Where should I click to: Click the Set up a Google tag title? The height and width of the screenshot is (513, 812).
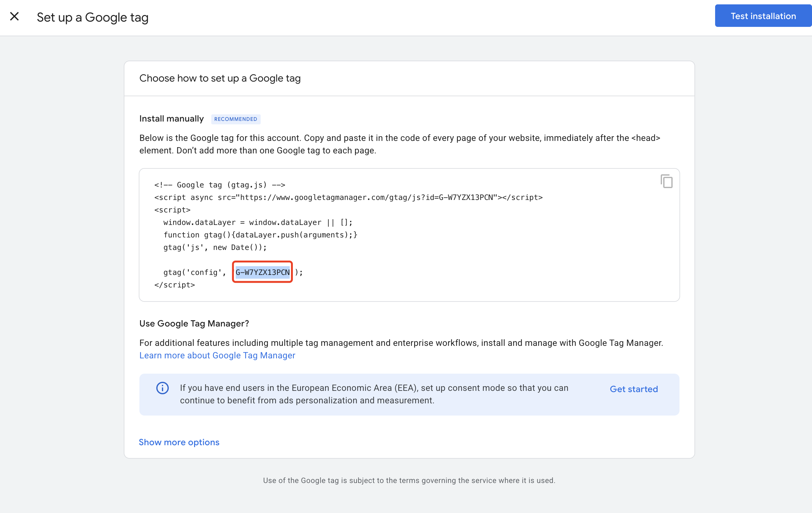point(93,17)
